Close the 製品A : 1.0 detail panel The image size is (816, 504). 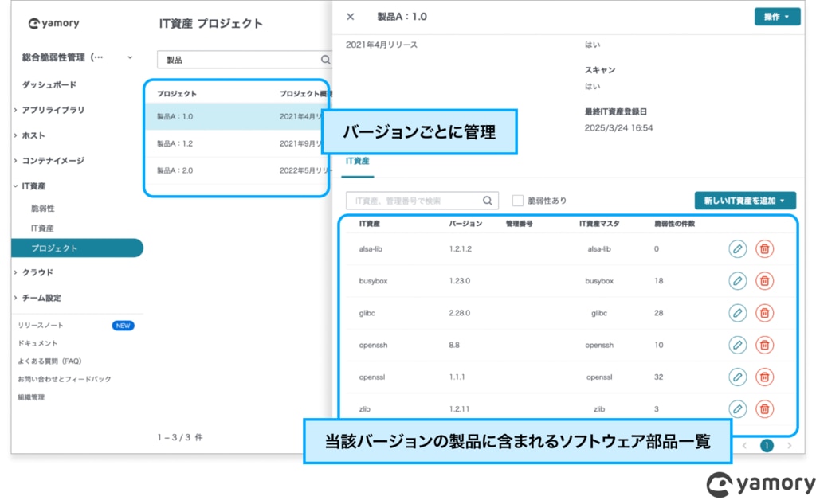coord(351,17)
